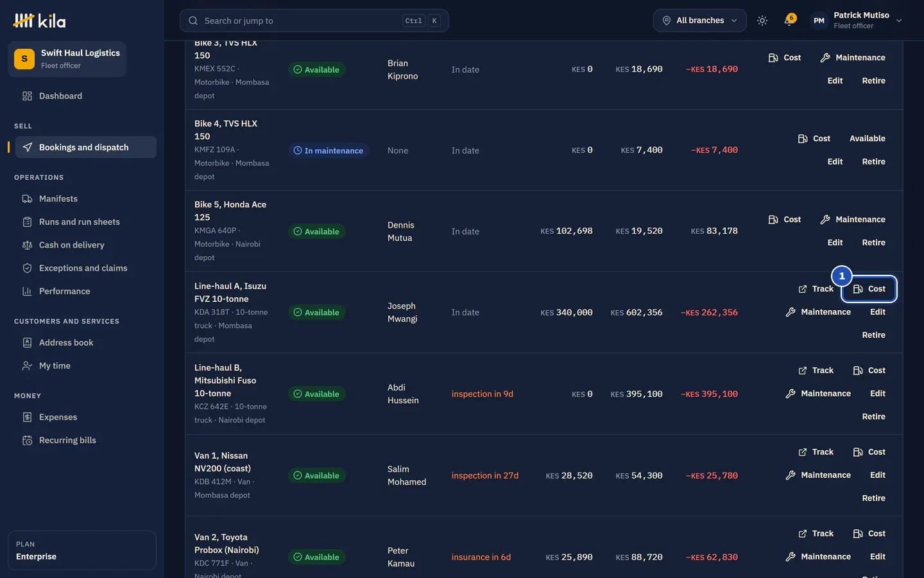The width and height of the screenshot is (924, 578).
Task: Open Recurring bills
Action: (86, 440)
